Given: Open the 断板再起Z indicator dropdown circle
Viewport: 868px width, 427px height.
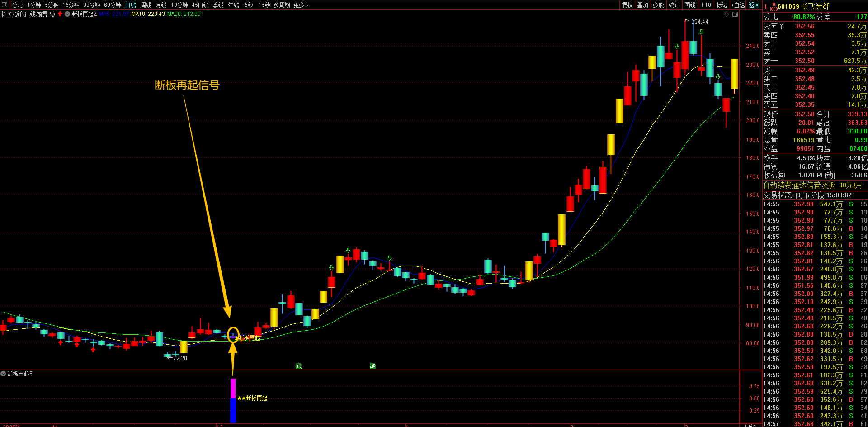Looking at the screenshot, I should click(67, 14).
